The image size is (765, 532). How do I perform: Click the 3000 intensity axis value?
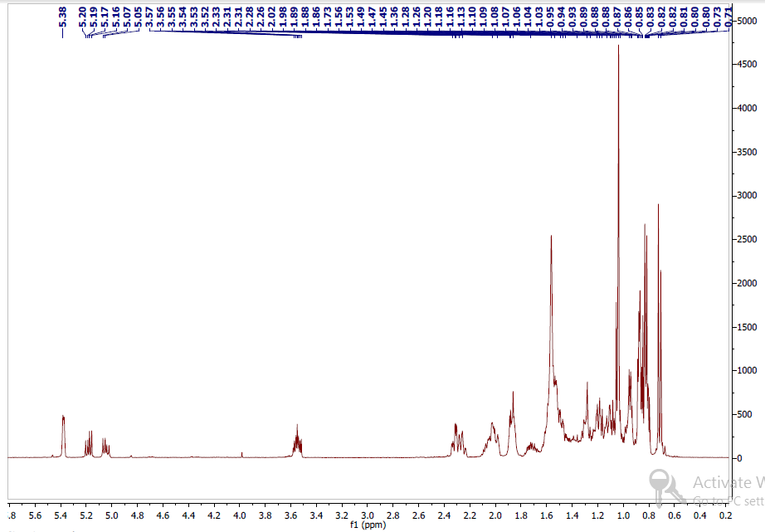748,195
